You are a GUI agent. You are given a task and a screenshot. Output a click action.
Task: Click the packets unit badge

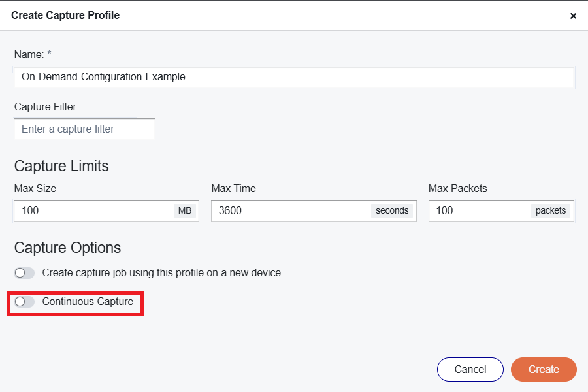point(550,211)
